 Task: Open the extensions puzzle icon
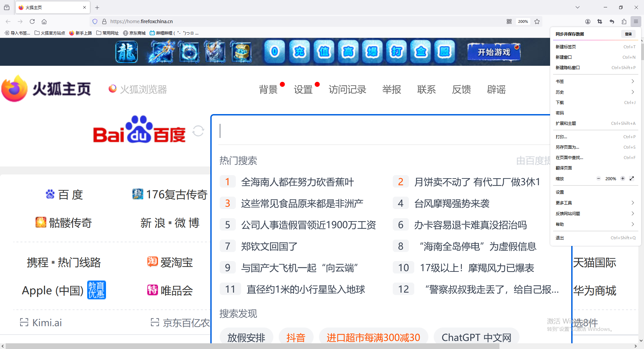click(624, 21)
